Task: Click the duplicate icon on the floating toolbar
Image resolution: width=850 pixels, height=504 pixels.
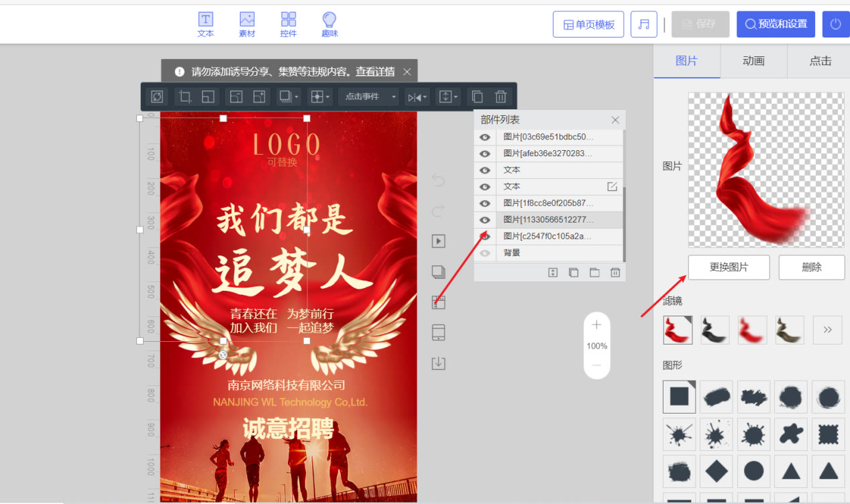Action: pyautogui.click(x=477, y=97)
